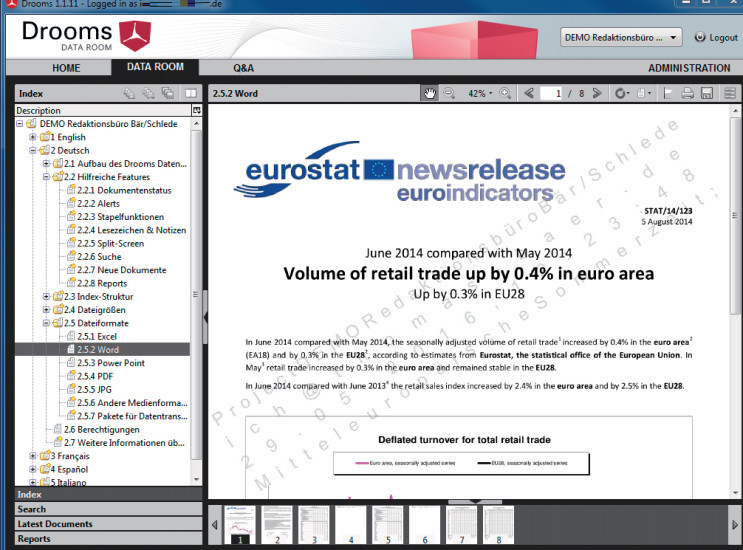Switch to the DATA ROOM tab
The width and height of the screenshot is (743, 550).
tap(155, 67)
